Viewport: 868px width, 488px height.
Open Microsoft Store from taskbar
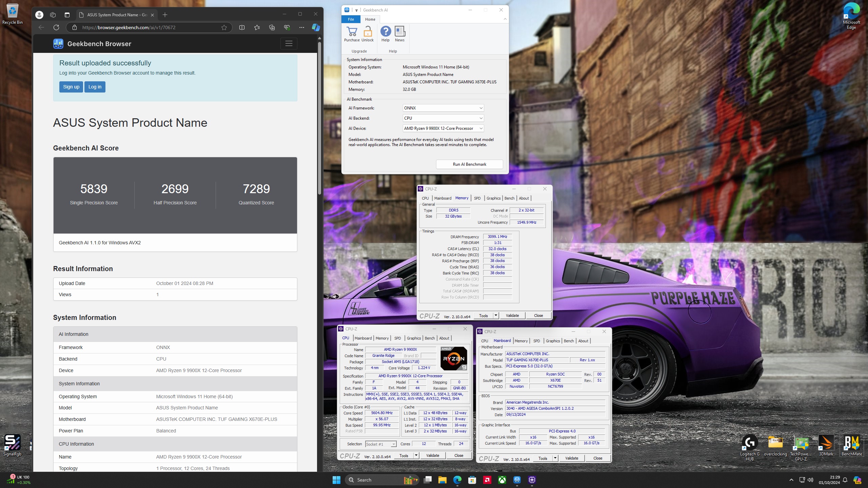(x=472, y=480)
